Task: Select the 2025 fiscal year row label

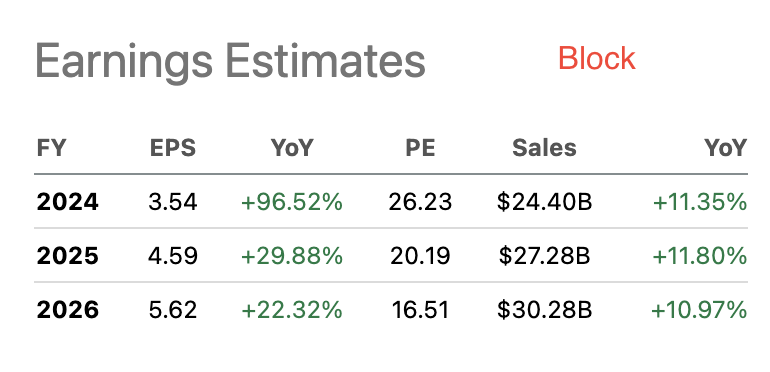Action: tap(68, 256)
